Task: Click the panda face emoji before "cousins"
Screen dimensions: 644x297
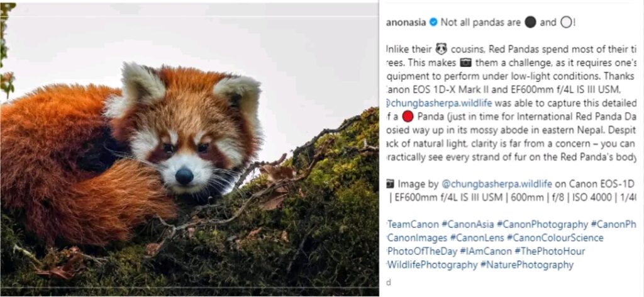Action: point(441,48)
